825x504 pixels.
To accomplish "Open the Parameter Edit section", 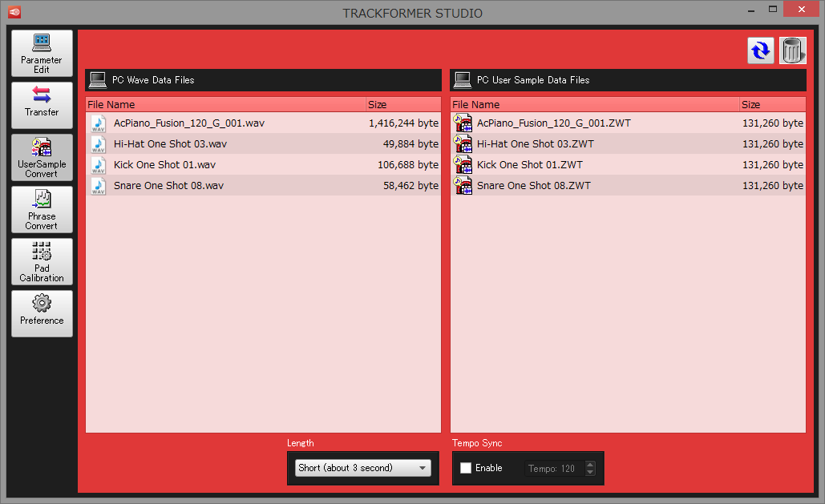I will pos(42,53).
